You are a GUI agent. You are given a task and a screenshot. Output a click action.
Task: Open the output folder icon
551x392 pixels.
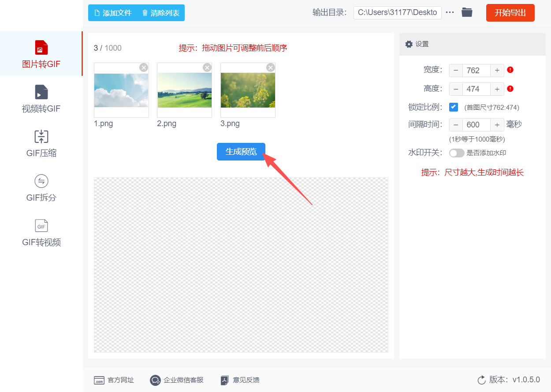[x=467, y=12]
